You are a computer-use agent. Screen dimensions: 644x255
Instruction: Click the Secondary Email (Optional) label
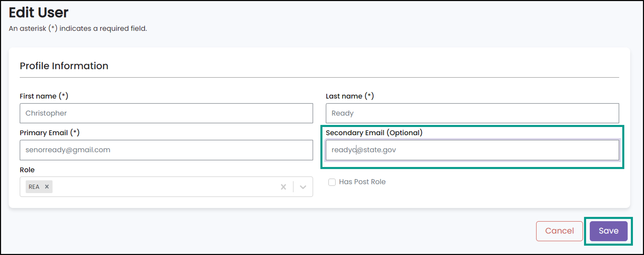[x=374, y=133]
